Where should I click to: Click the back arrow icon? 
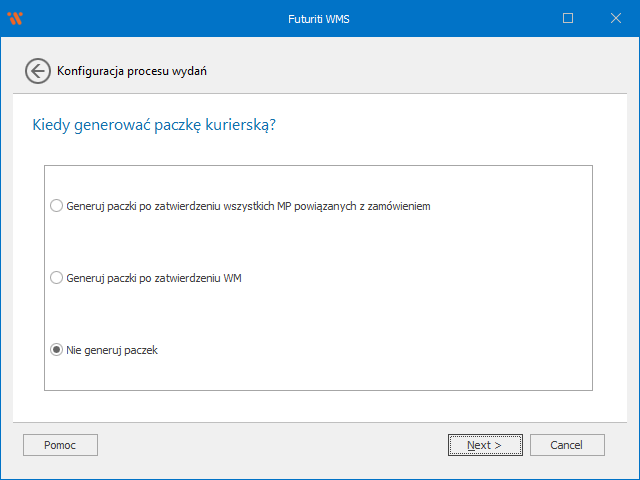tap(37, 71)
